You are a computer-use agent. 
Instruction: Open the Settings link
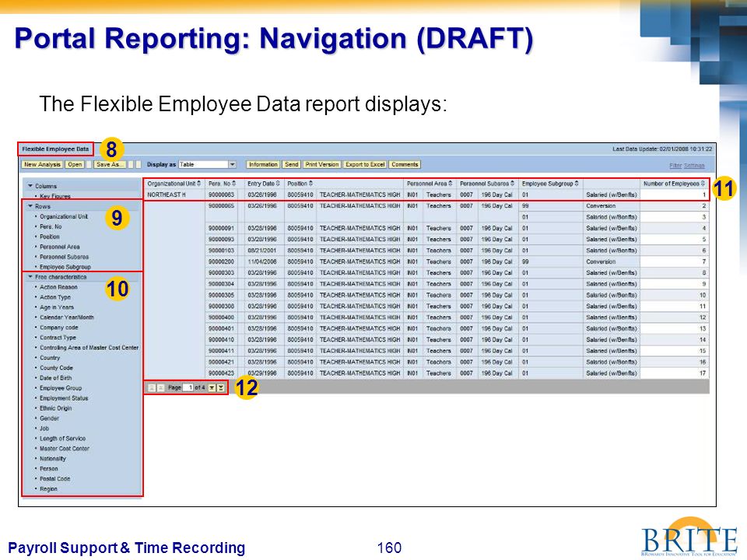pyautogui.click(x=694, y=166)
